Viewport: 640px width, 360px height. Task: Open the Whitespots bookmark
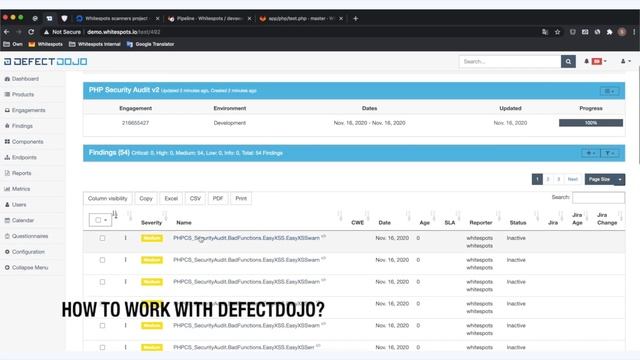[x=46, y=44]
